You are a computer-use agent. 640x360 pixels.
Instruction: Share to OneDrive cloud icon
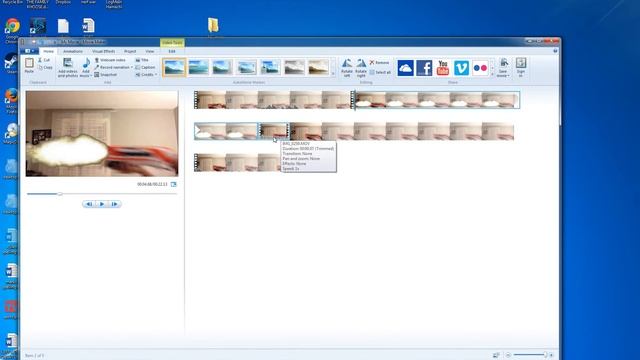pyautogui.click(x=405, y=68)
